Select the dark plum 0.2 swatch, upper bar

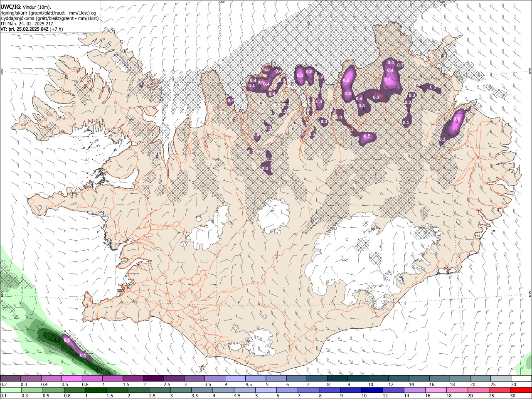tap(10, 379)
